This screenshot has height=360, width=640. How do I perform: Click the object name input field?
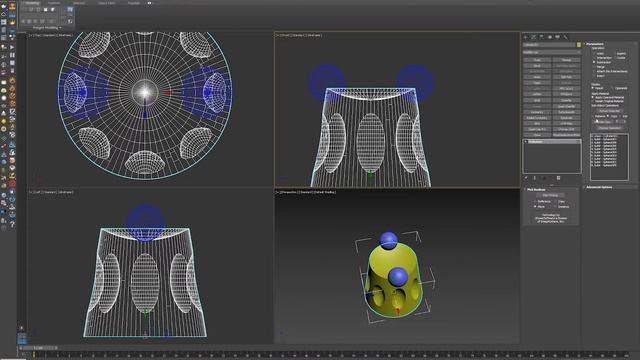pos(549,44)
